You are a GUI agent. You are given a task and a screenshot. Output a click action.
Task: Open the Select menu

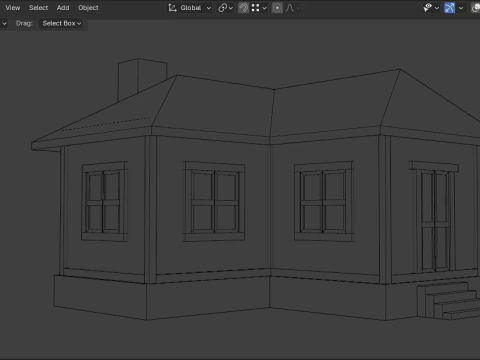tap(38, 8)
